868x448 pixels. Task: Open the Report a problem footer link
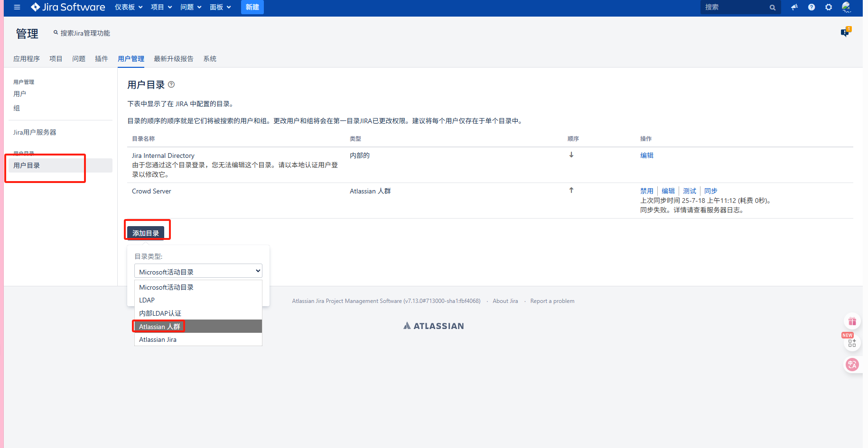552,301
